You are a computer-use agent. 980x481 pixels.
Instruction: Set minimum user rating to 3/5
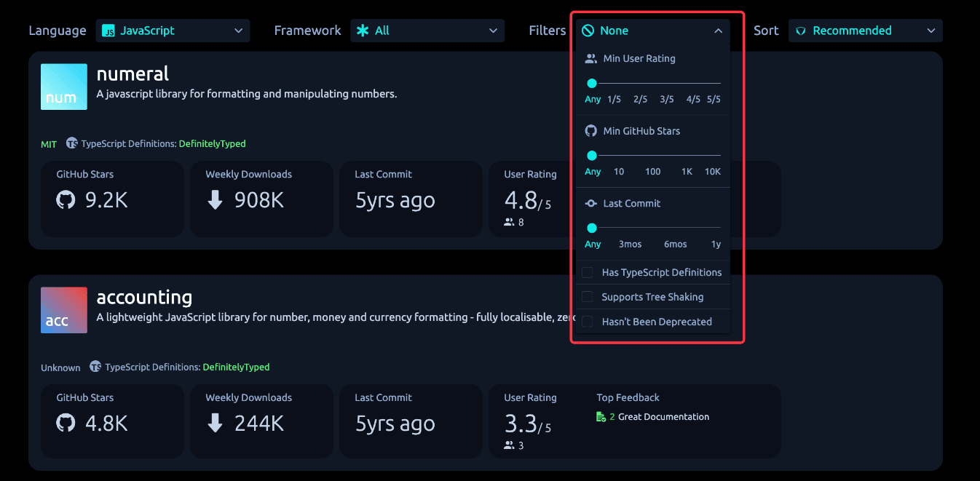(667, 99)
